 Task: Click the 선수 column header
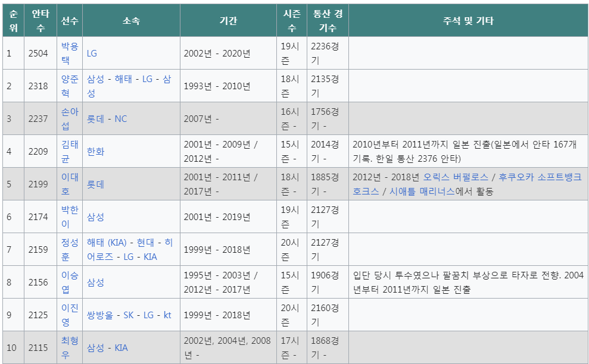pos(70,21)
